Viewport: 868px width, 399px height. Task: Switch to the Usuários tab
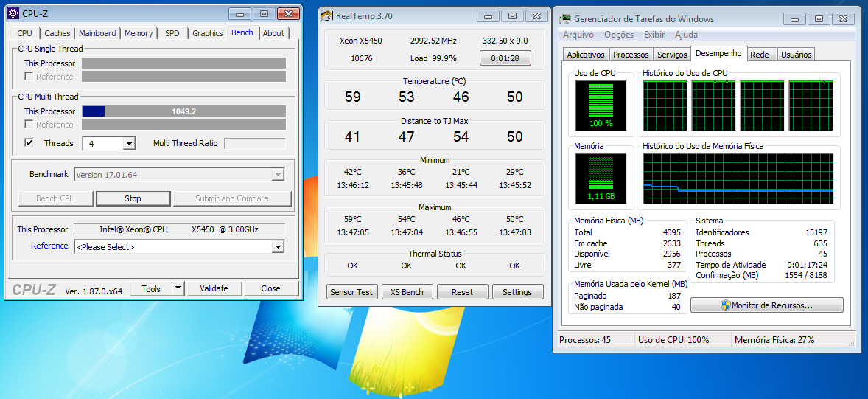[796, 55]
